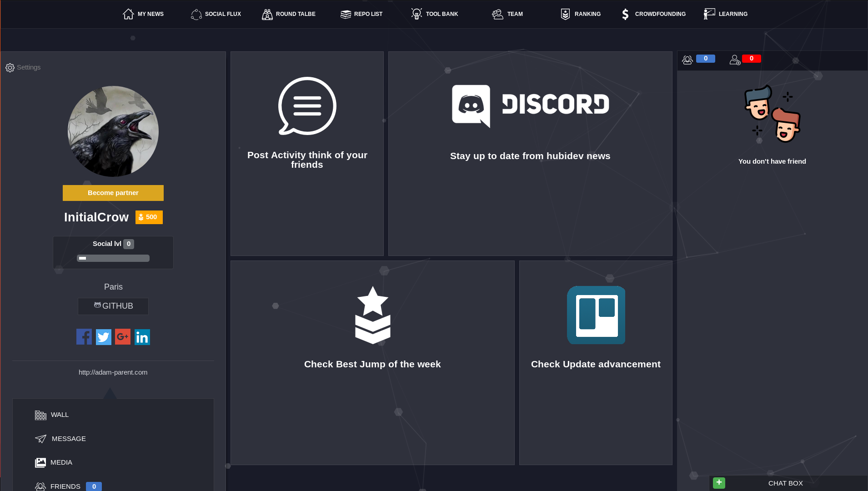Select RANKING menu label

tap(587, 14)
